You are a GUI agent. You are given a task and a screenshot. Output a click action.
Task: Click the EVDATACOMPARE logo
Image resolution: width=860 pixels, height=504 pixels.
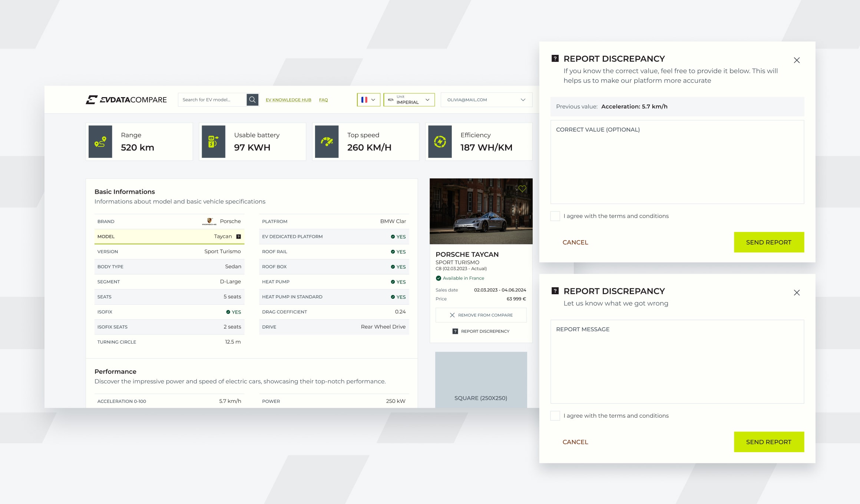126,100
